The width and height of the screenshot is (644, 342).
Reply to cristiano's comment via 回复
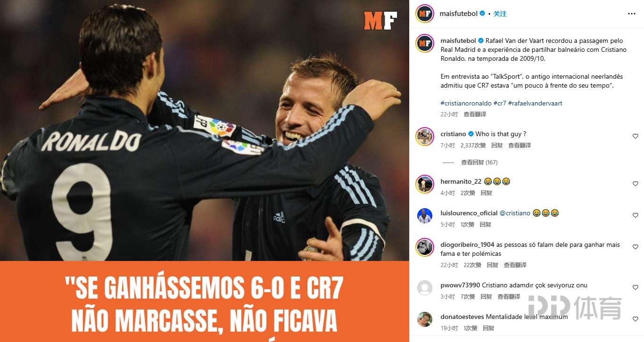pyautogui.click(x=497, y=146)
